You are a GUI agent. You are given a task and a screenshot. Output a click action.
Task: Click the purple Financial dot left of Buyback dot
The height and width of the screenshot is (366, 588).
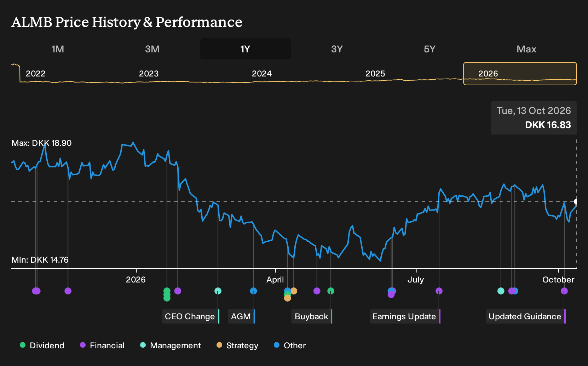tap(317, 291)
